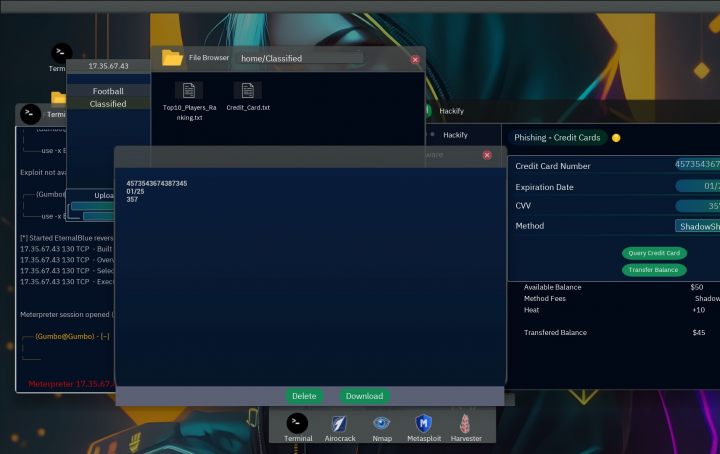Viewport: 720px width, 454px height.
Task: Open the Harvester tool in dock
Action: (x=465, y=423)
